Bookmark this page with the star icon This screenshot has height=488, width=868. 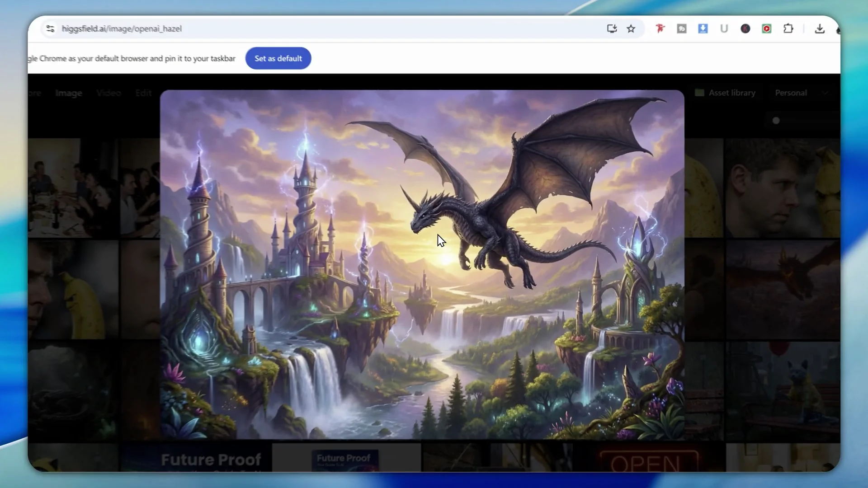631,29
